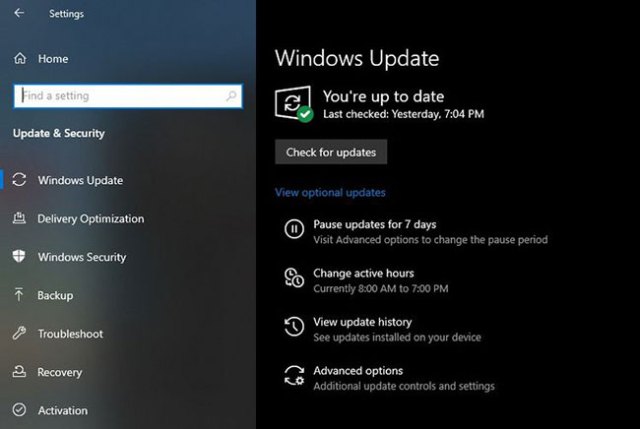640x429 pixels.
Task: Click the Windows Update page heading
Action: [x=357, y=58]
